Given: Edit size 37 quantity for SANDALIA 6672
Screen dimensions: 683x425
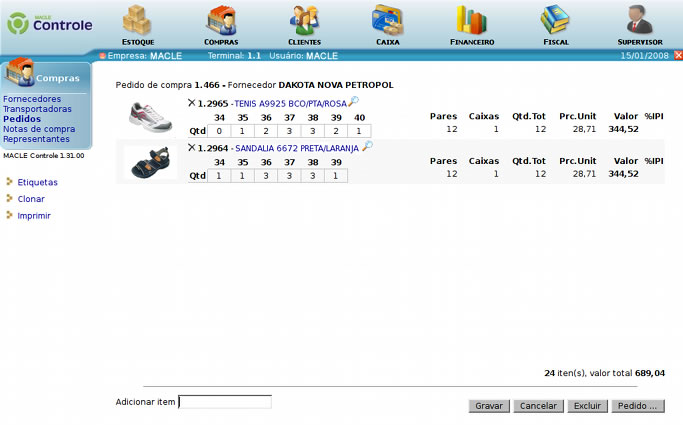Looking at the screenshot, I should tap(289, 176).
